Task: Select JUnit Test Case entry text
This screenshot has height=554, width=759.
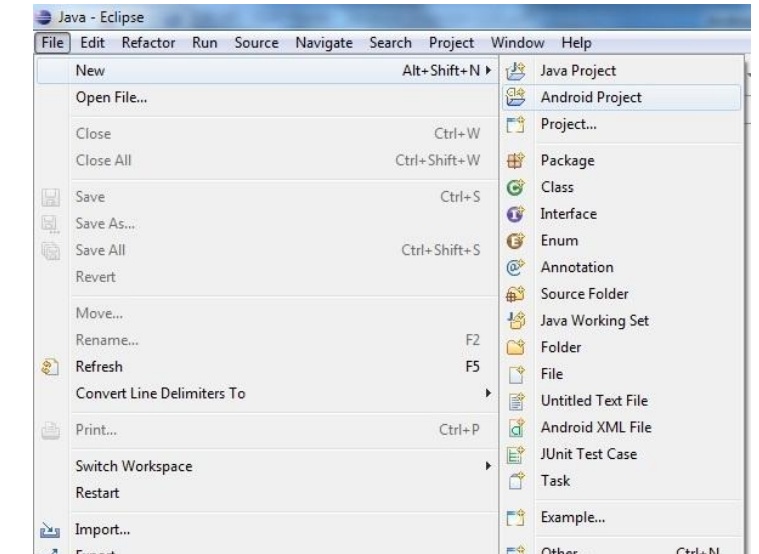Action: point(589,454)
